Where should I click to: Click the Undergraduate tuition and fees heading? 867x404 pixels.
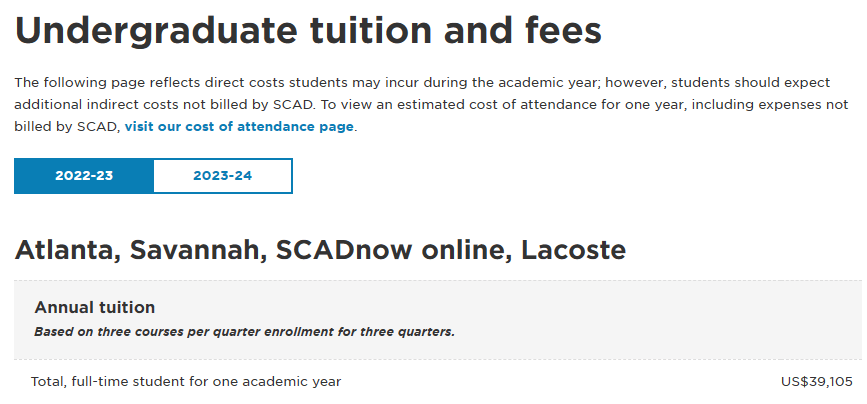[x=308, y=31]
